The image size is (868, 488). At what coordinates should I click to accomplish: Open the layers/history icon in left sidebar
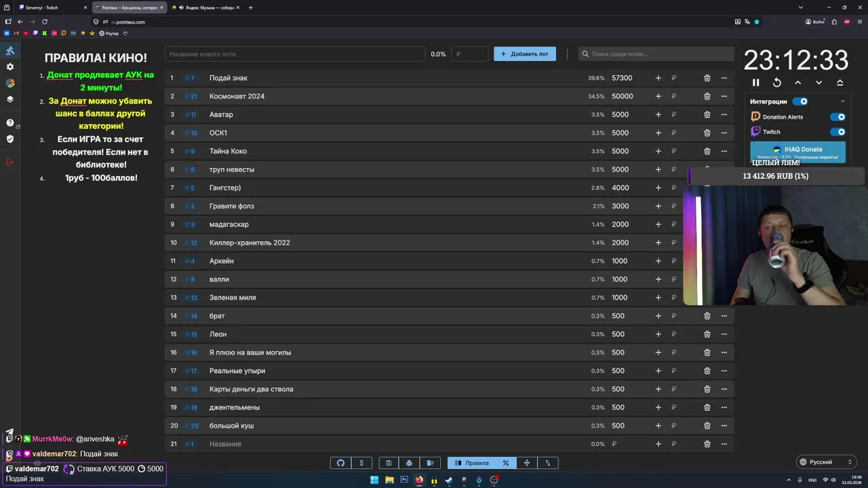[x=10, y=99]
